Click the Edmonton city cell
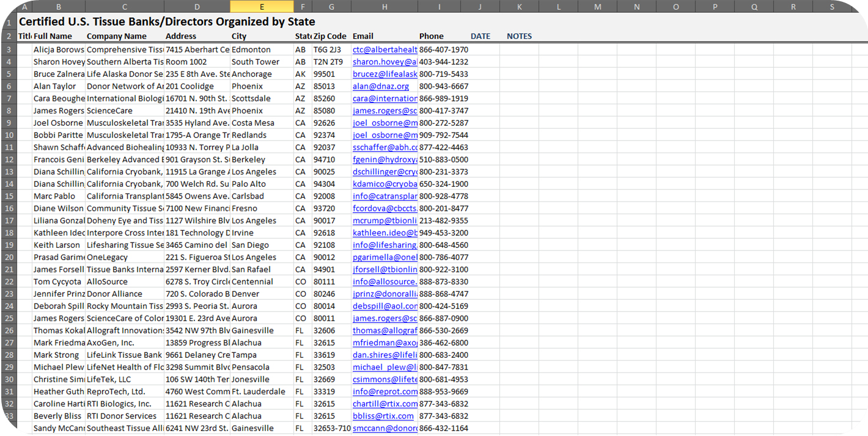This screenshot has height=436, width=868. [x=261, y=49]
